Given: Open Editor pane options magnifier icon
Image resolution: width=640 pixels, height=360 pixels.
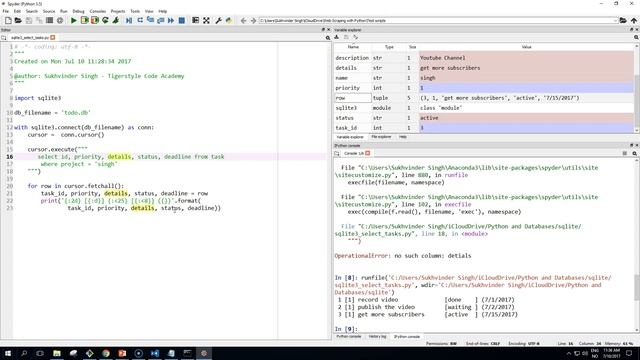Looking at the screenshot, I should pyautogui.click(x=328, y=38).
